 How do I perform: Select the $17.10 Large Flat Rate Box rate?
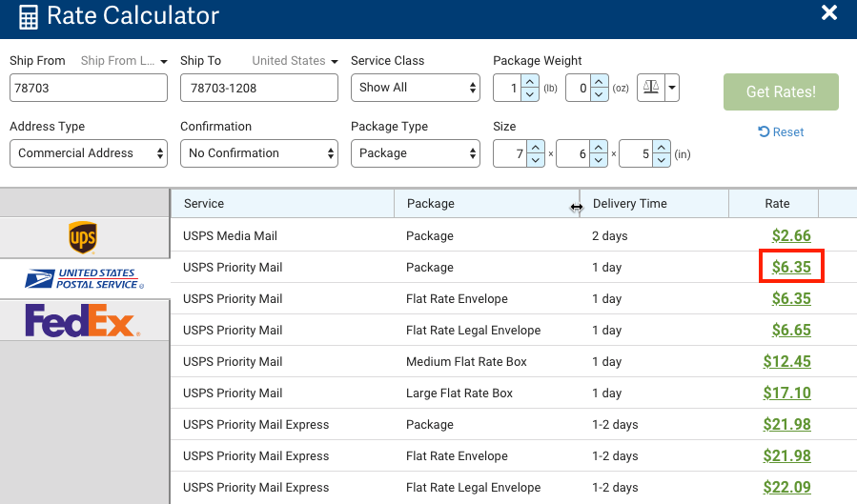tap(787, 393)
